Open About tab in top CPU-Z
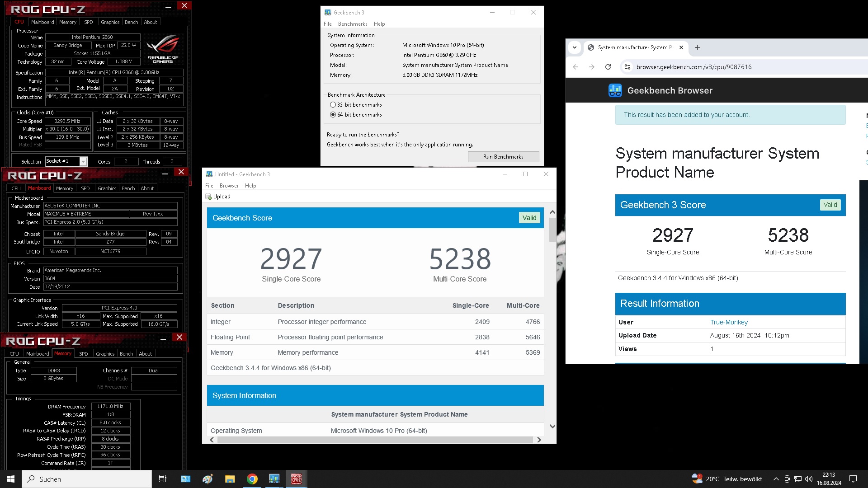 point(151,22)
